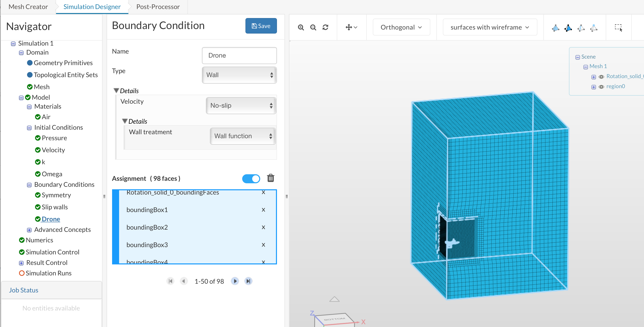Go to the next page of faces
The width and height of the screenshot is (644, 327).
click(235, 281)
